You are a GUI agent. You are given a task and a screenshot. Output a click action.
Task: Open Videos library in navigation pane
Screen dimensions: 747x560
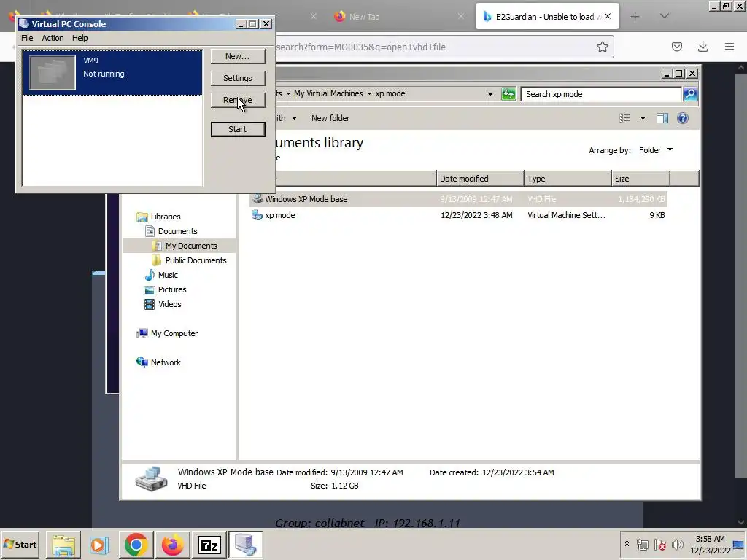tap(169, 304)
